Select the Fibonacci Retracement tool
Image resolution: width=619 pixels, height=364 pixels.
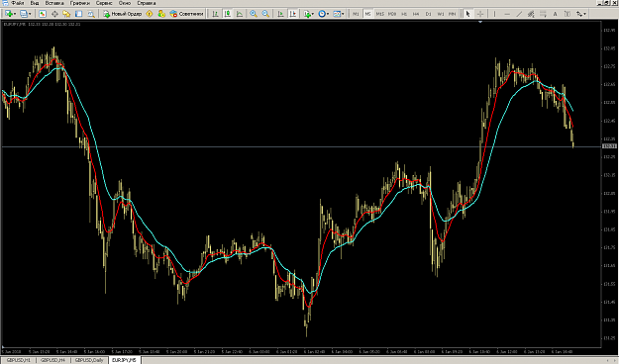pos(543,14)
